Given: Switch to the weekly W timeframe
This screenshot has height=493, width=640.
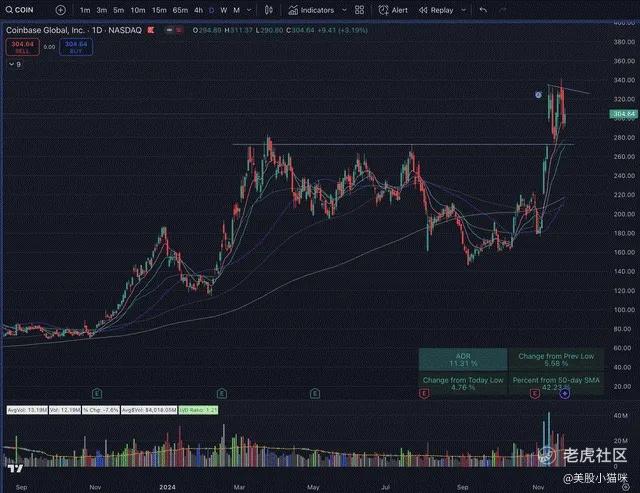Looking at the screenshot, I should point(224,10).
